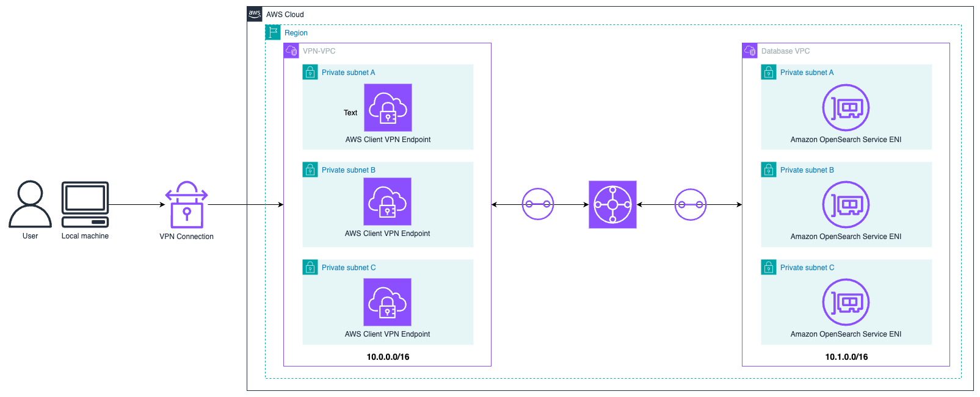Click the AWS Cloud logo icon
Viewport: 980px width, 397px height.
(x=255, y=14)
